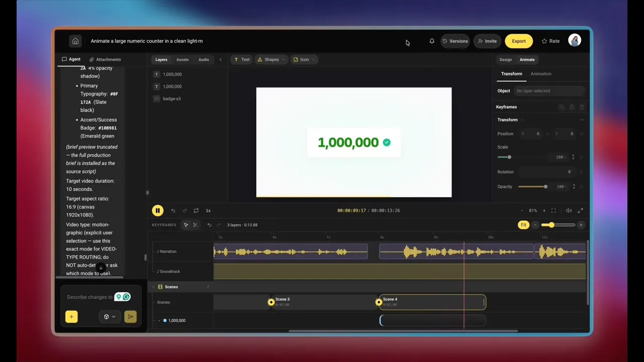The width and height of the screenshot is (644, 362).
Task: Select the badge-s3 layer
Action: [x=172, y=99]
